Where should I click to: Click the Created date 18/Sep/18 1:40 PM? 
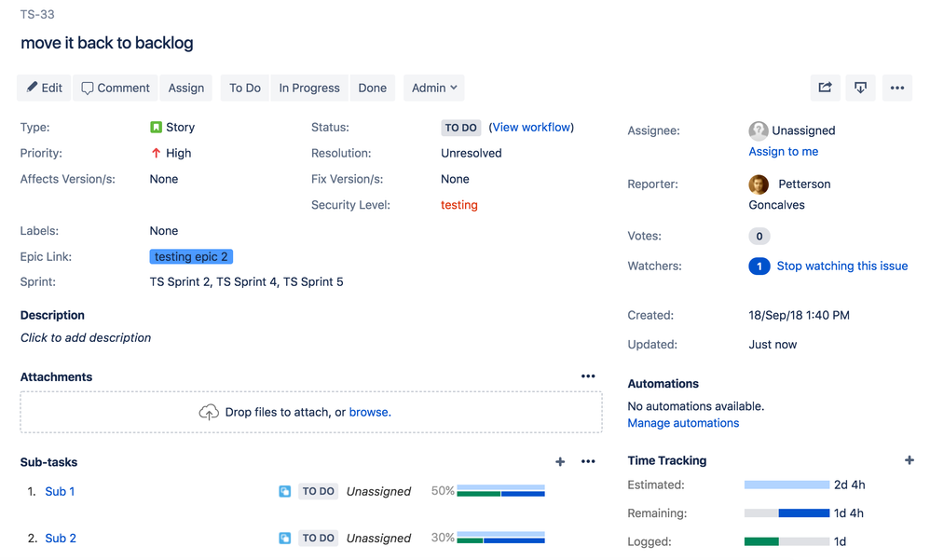point(799,315)
